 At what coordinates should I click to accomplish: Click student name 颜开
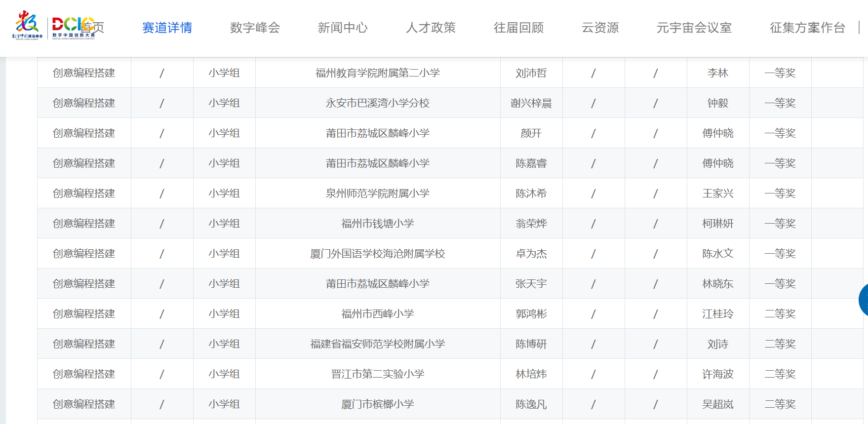coord(531,133)
